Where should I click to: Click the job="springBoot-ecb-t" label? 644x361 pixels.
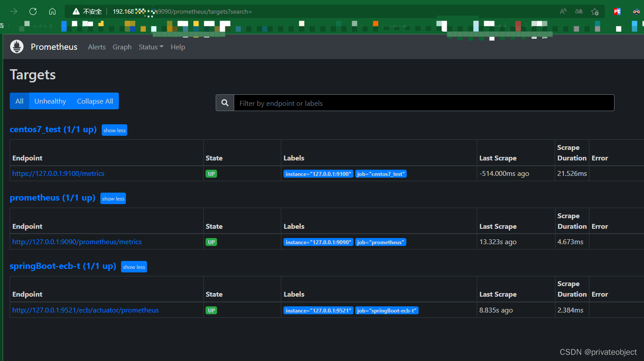(386, 310)
